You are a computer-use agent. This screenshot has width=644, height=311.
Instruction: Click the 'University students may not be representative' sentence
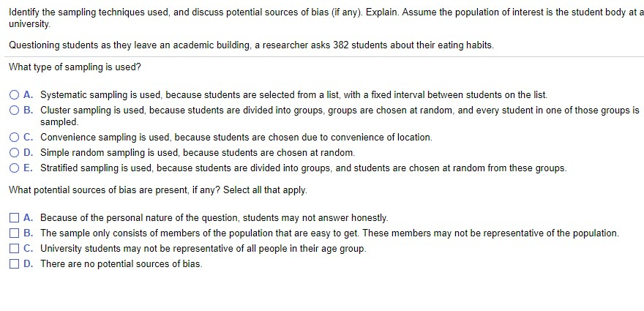(203, 249)
